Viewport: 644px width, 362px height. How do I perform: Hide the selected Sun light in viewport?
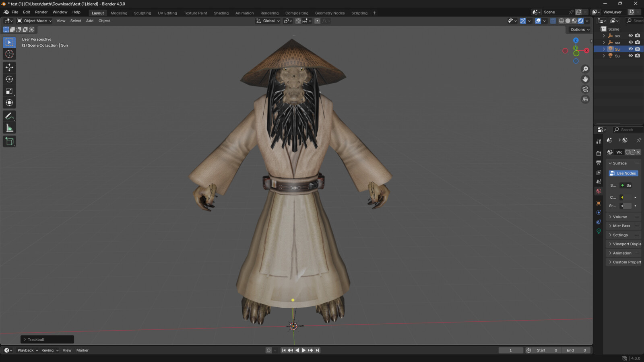click(631, 49)
